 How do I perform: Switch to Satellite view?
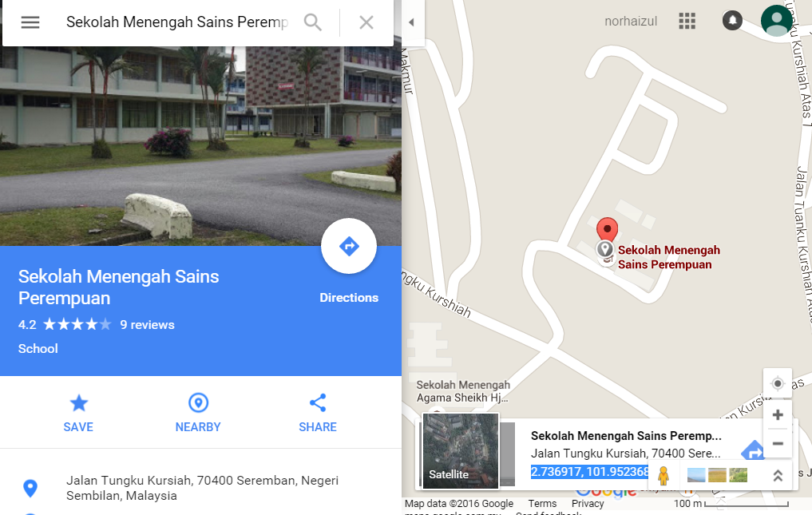tap(461, 451)
